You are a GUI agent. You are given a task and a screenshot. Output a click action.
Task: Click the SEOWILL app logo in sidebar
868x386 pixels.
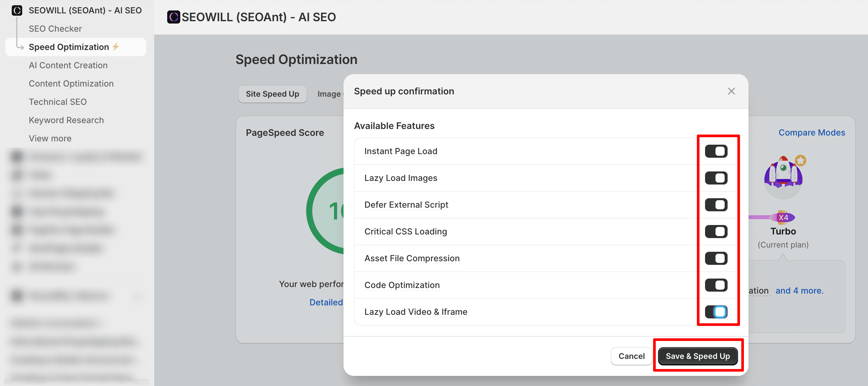pyautogui.click(x=17, y=10)
